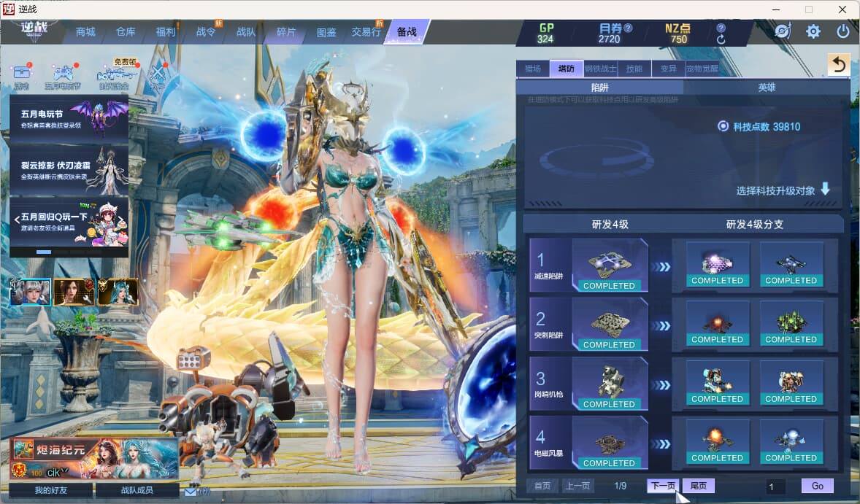Expand 选择科技升级对象 down arrow
860x504 pixels.
click(x=825, y=190)
